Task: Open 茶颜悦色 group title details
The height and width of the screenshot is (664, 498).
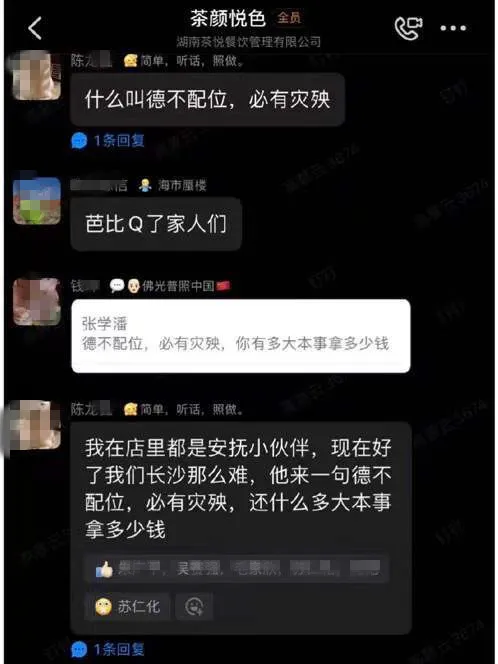Action: click(228, 19)
